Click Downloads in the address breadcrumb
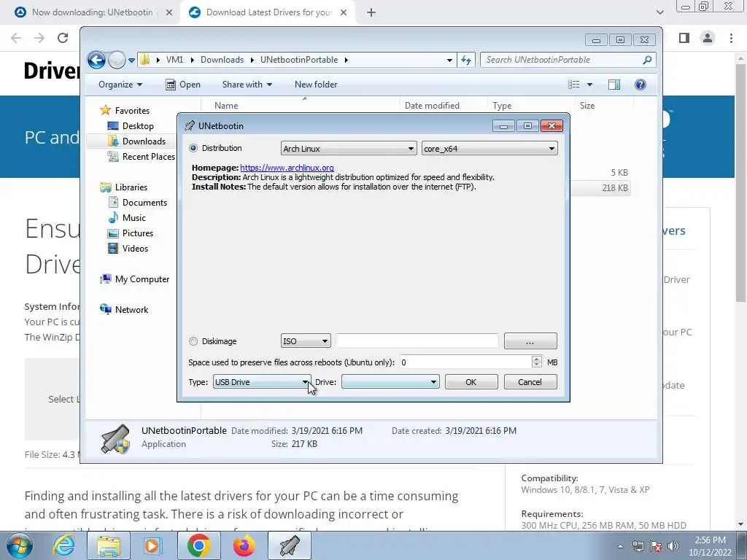 (x=222, y=60)
